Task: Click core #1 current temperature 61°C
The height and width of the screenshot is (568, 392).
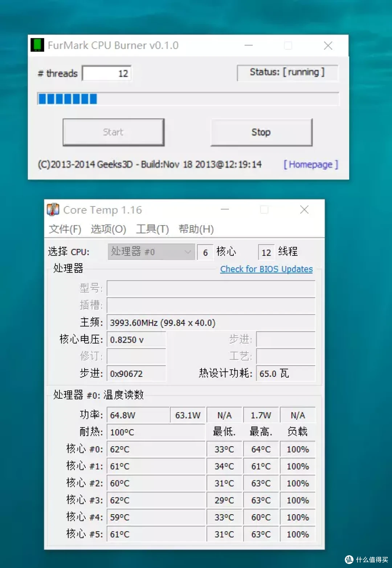Action: point(156,466)
